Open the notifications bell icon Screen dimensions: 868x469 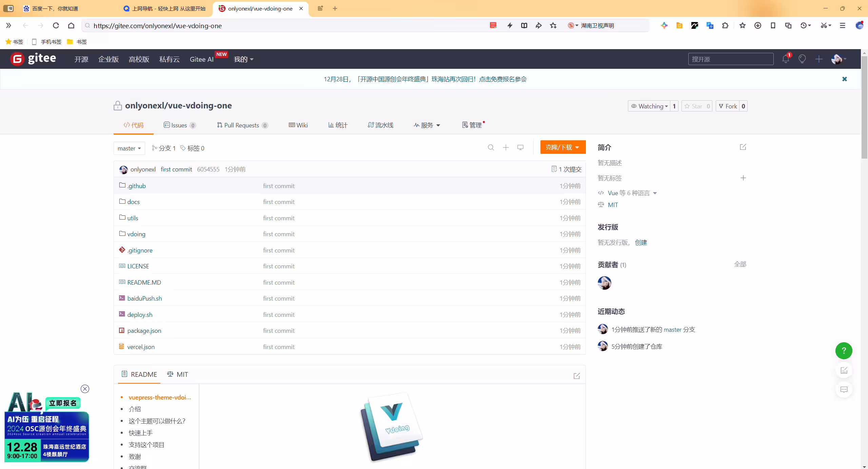pyautogui.click(x=786, y=59)
